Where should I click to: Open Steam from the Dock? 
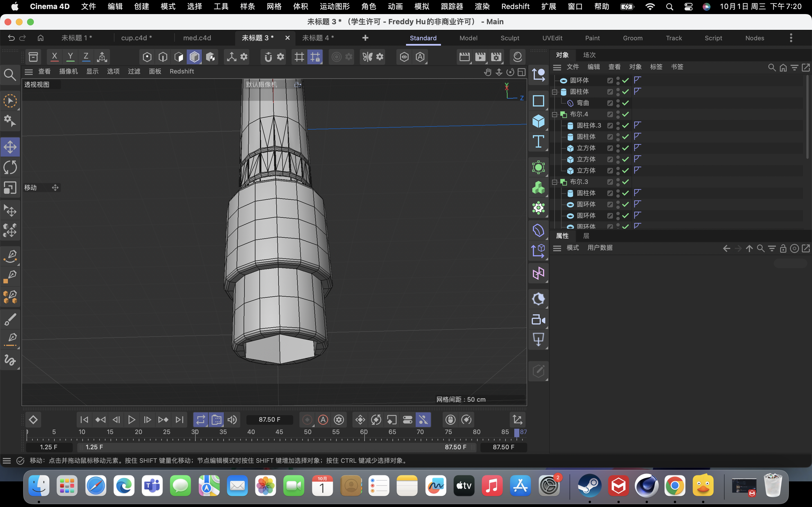tap(590, 486)
